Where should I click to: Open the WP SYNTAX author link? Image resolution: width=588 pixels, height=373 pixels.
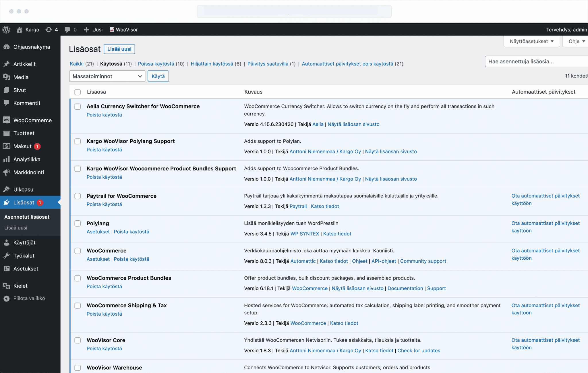[x=305, y=234]
